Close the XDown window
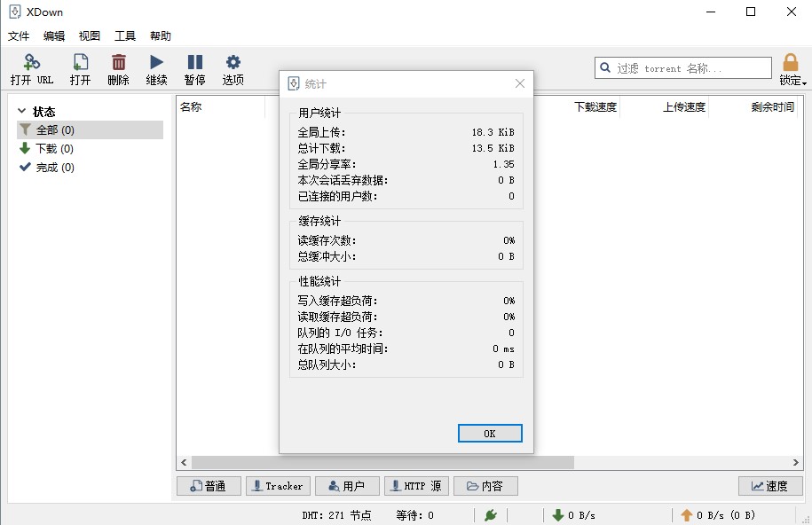The height and width of the screenshot is (525, 812). tap(792, 12)
